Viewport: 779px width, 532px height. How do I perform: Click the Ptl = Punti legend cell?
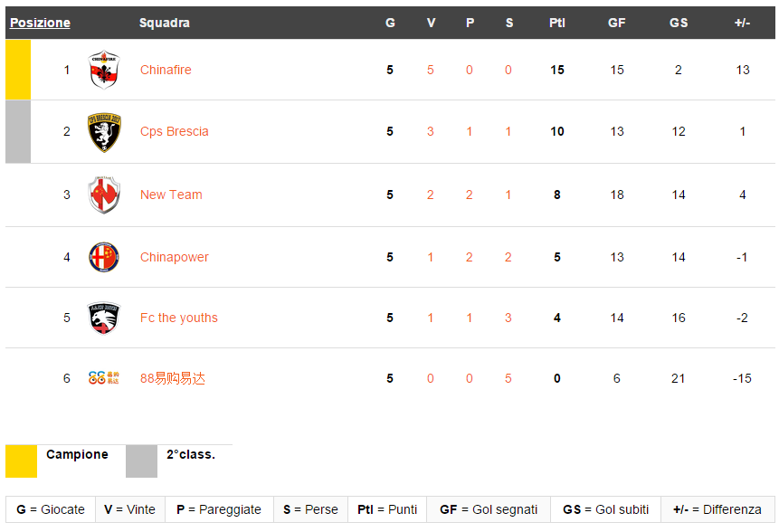coord(387,509)
